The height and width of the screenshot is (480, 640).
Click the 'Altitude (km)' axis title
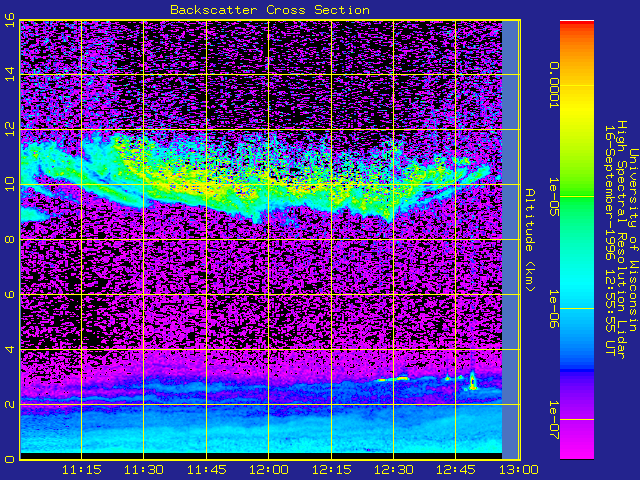tap(529, 240)
